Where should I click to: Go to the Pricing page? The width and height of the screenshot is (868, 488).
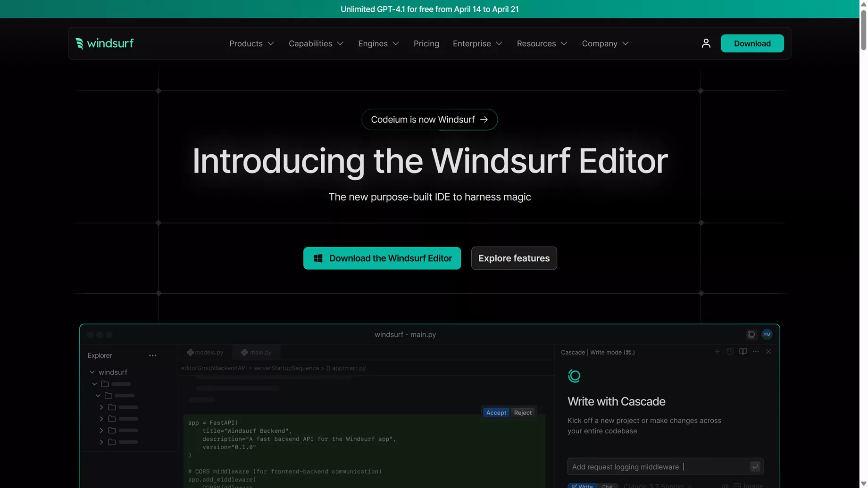(x=426, y=43)
